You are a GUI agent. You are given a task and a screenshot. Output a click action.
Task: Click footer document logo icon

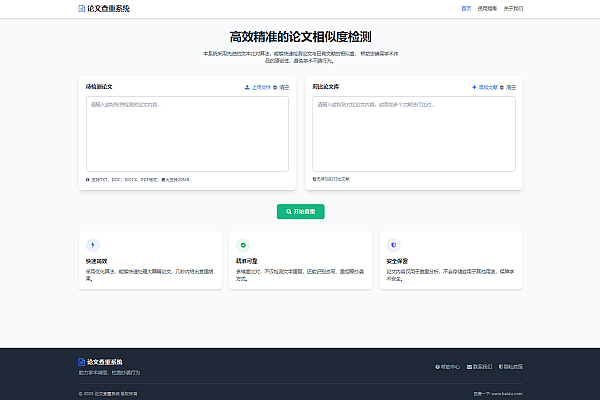tap(81, 362)
